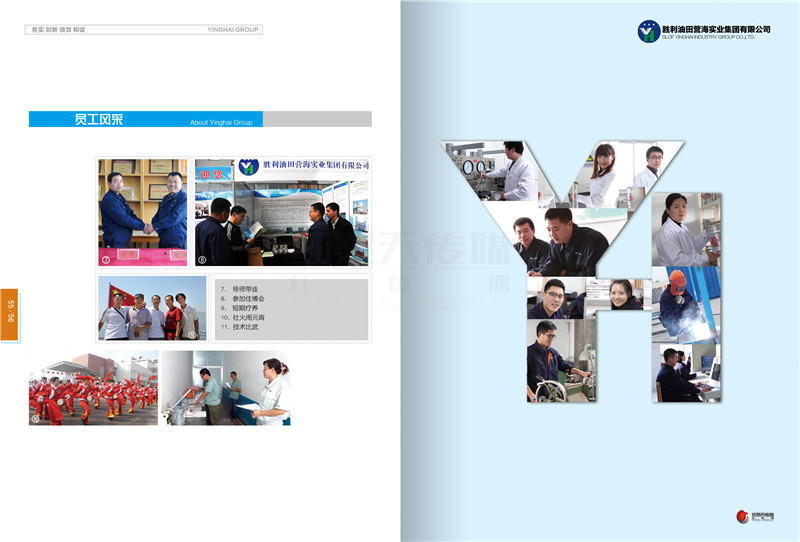Click the YH logo on exhibition booth banner
Screen dimensions: 800x542
click(x=248, y=167)
